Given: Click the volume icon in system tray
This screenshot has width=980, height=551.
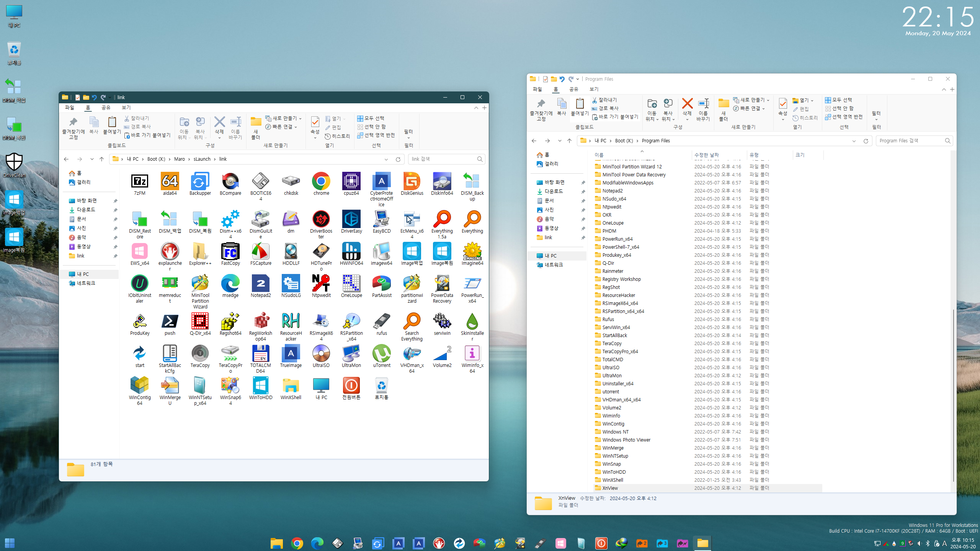Looking at the screenshot, I should (x=919, y=543).
